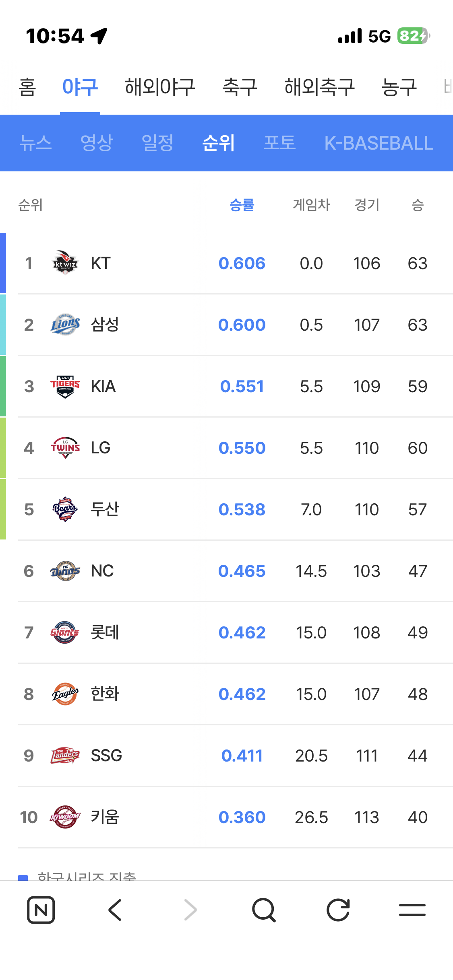Switch to the 해외야구 tab

[160, 87]
